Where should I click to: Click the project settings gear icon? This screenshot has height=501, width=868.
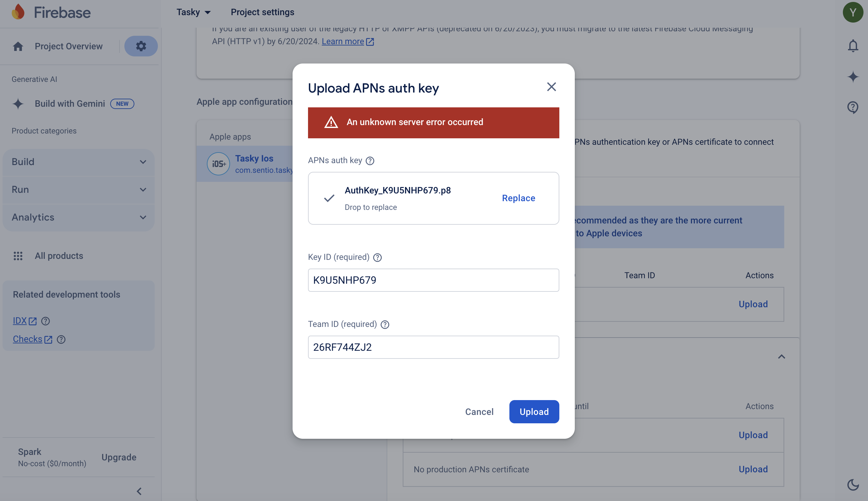click(141, 46)
